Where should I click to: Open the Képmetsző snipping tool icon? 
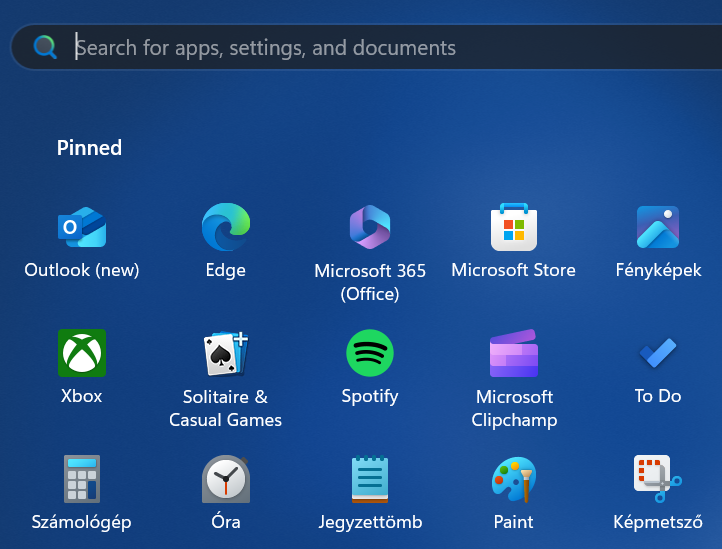[658, 479]
